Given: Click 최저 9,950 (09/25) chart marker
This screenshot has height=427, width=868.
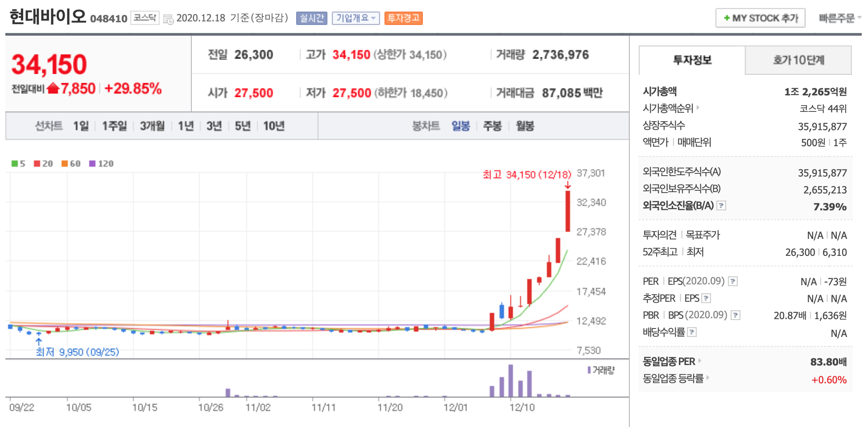Looking at the screenshot, I should [78, 352].
